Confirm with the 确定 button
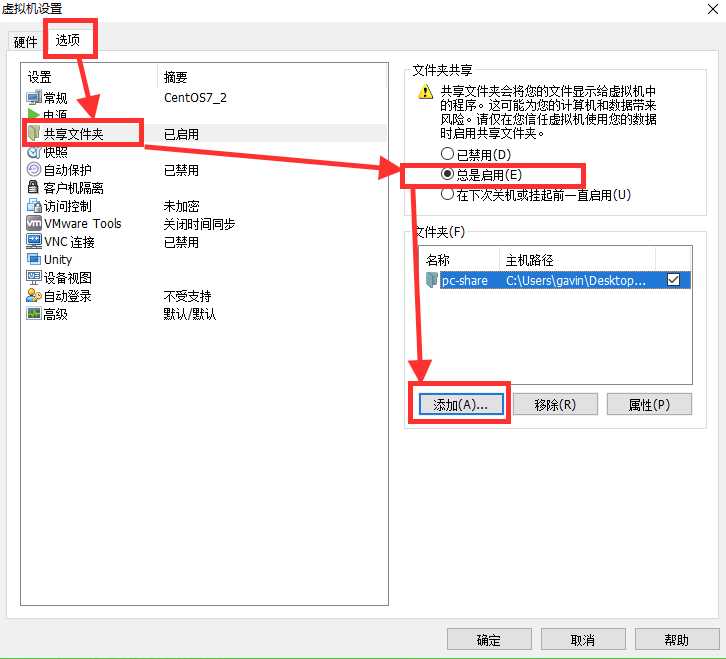Viewport: 726px width, 659px height. [489, 640]
